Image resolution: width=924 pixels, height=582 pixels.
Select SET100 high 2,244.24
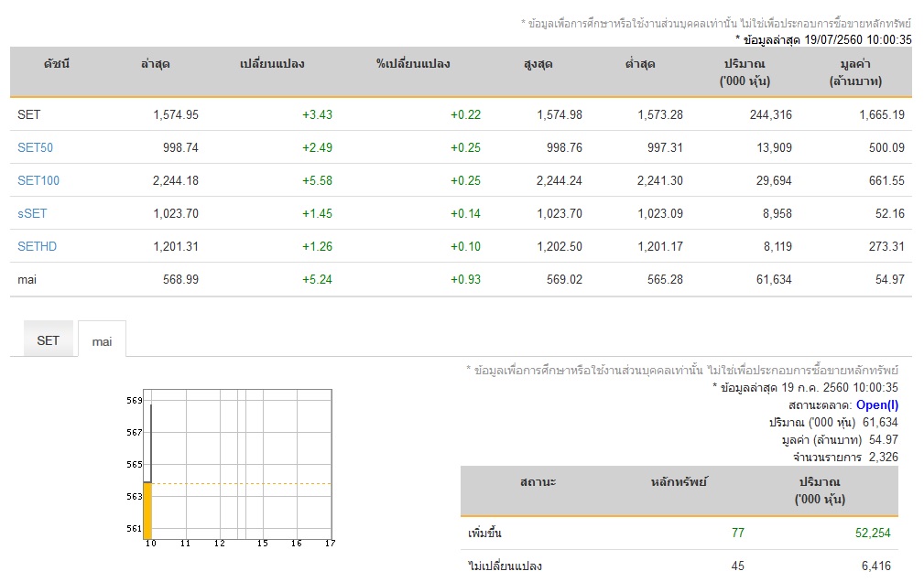[x=560, y=180]
